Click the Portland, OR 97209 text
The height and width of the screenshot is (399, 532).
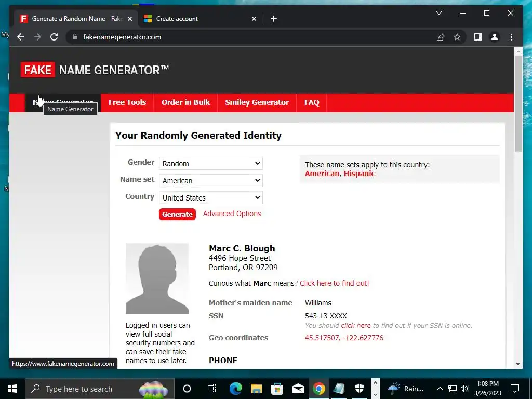point(243,268)
